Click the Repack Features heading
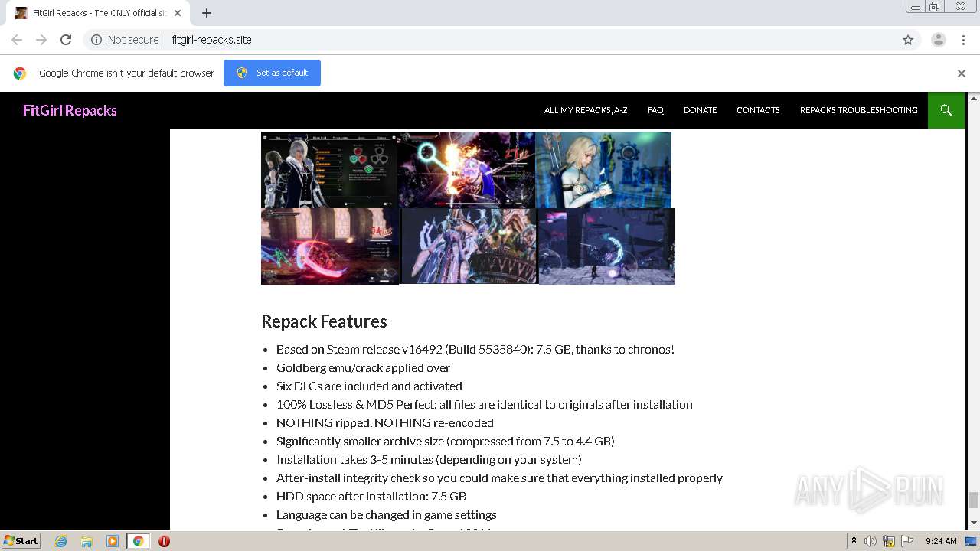Viewport: 980px width, 551px height. [324, 321]
